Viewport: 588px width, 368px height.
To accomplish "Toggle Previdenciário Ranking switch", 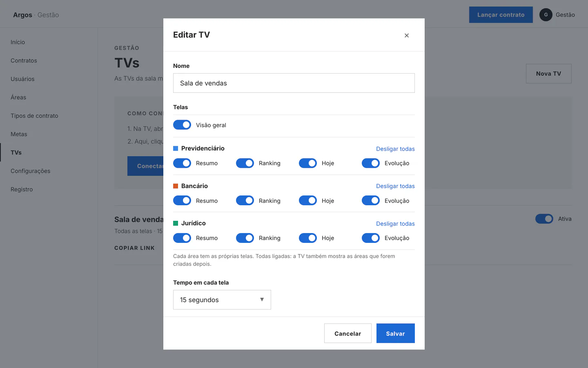I will [245, 163].
